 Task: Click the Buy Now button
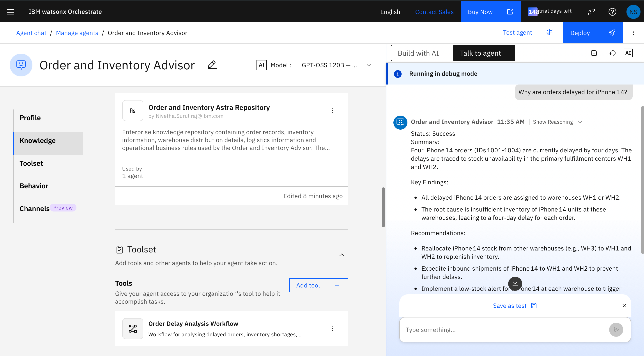click(x=490, y=12)
